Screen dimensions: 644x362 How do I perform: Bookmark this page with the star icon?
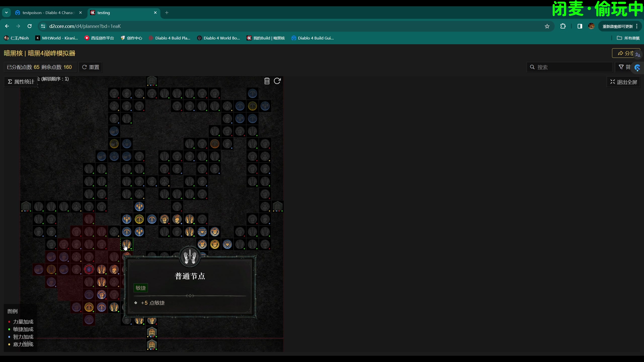547,26
